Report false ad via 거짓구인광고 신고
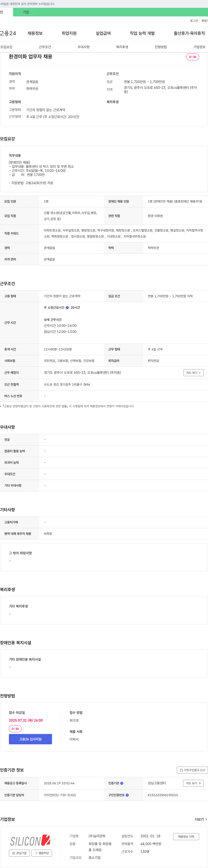The height and width of the screenshot is (868, 208). tap(192, 770)
